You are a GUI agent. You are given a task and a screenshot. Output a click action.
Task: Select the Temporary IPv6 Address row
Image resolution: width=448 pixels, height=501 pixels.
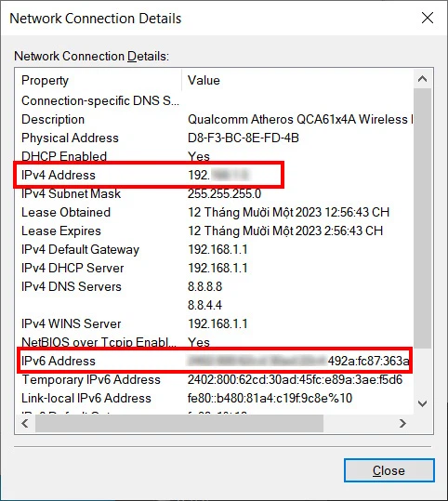tap(215, 379)
